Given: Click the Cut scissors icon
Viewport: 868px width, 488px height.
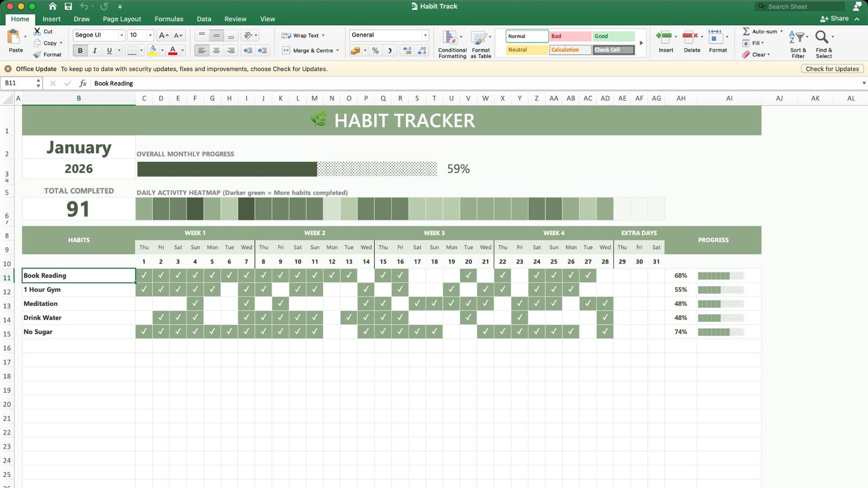Looking at the screenshot, I should coord(37,31).
